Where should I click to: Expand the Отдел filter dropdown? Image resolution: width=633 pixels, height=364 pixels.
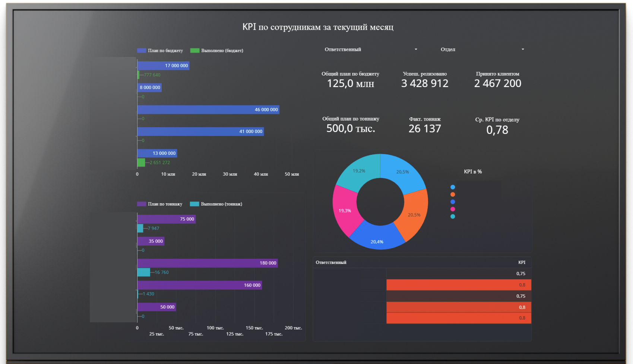[x=482, y=50]
